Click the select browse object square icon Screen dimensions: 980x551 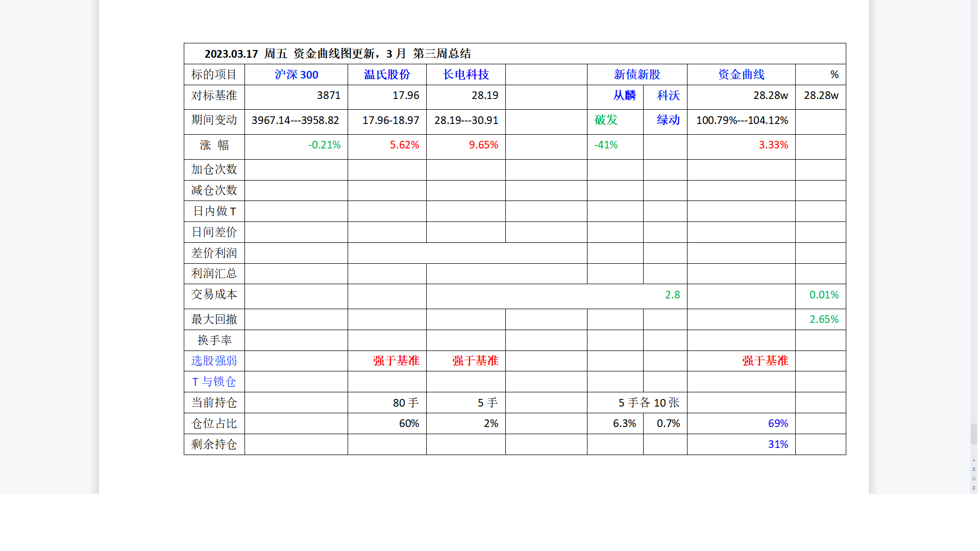tap(974, 479)
